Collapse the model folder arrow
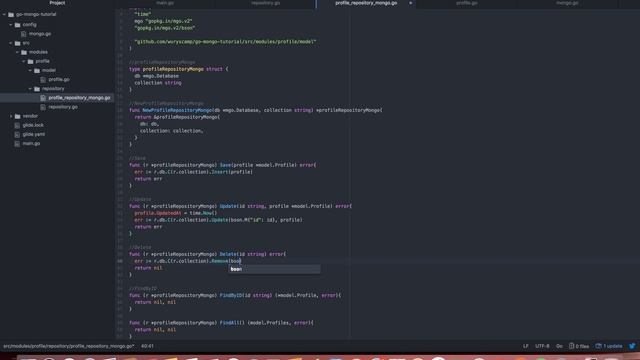This screenshot has width=640, height=360. [31, 71]
